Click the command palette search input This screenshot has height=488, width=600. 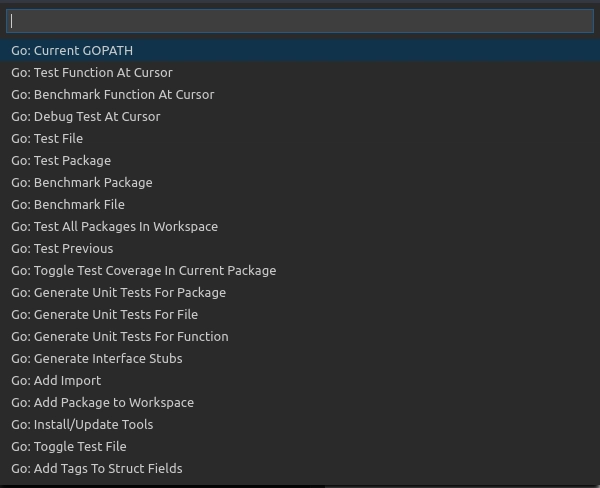300,21
